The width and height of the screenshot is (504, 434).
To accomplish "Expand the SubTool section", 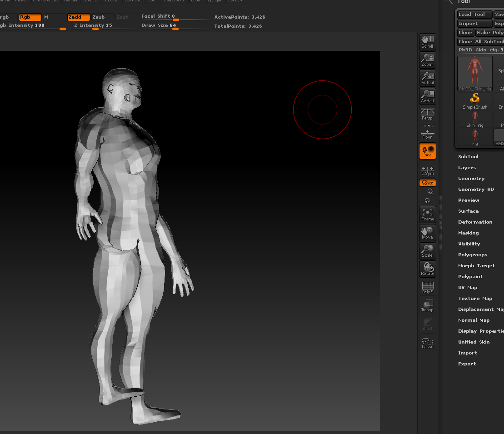I will tap(468, 157).
